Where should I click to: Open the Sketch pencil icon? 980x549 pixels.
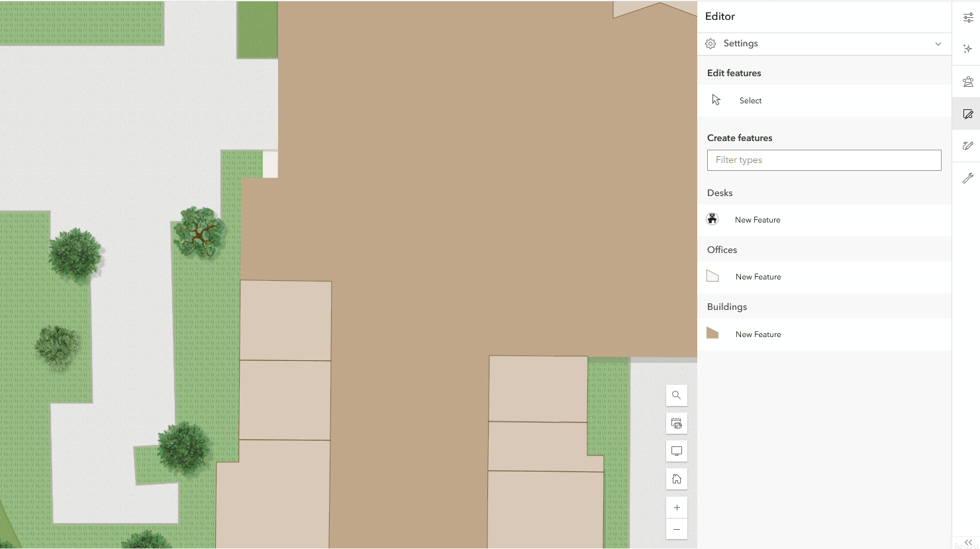click(x=967, y=146)
